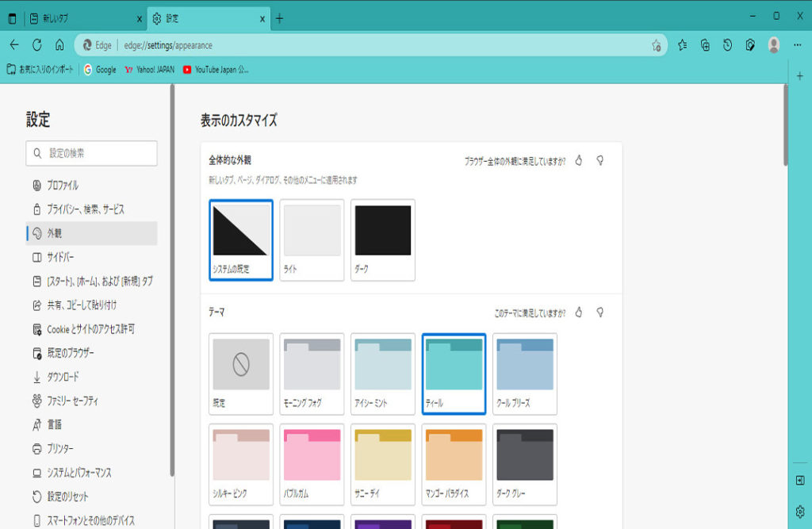Screen dimensions: 812x529
Task: Add this page to favorites star
Action: coord(656,45)
